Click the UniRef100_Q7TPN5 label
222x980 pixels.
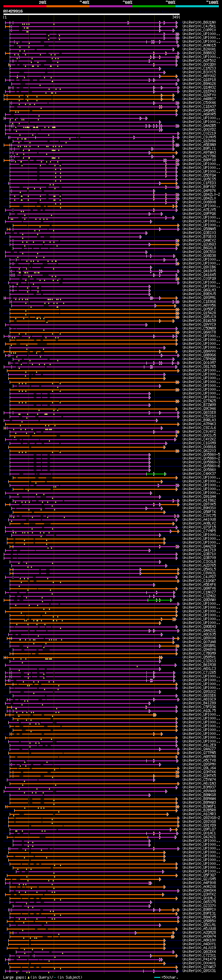coord(199,753)
